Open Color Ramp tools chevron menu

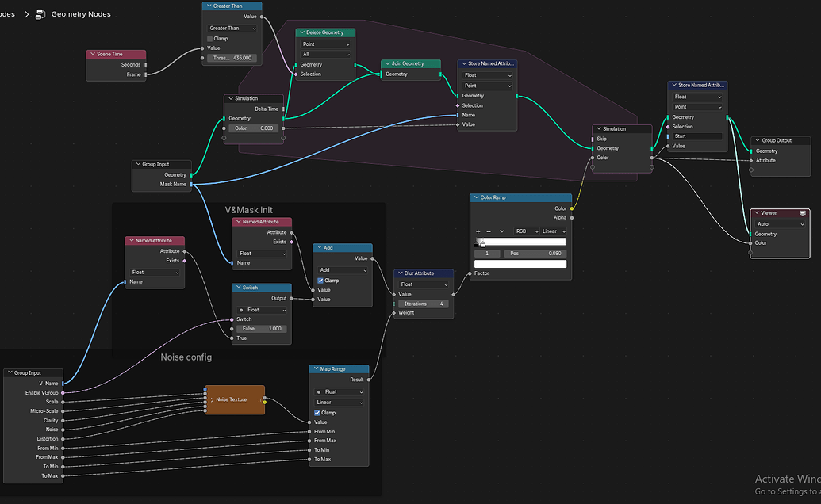coord(501,231)
